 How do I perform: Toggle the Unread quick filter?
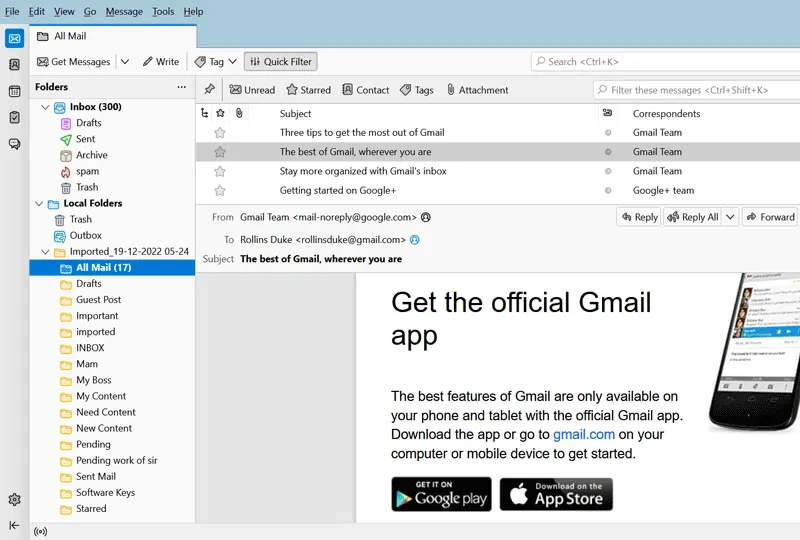point(251,90)
